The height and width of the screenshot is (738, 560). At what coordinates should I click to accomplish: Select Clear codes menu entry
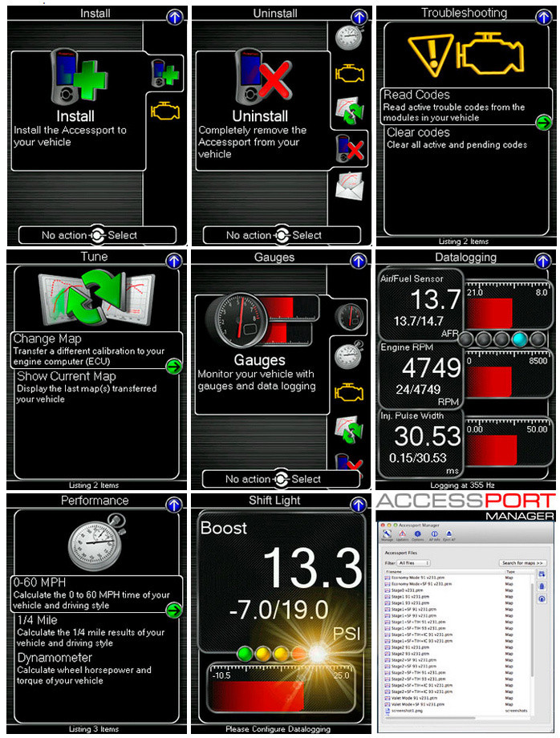pyautogui.click(x=466, y=138)
